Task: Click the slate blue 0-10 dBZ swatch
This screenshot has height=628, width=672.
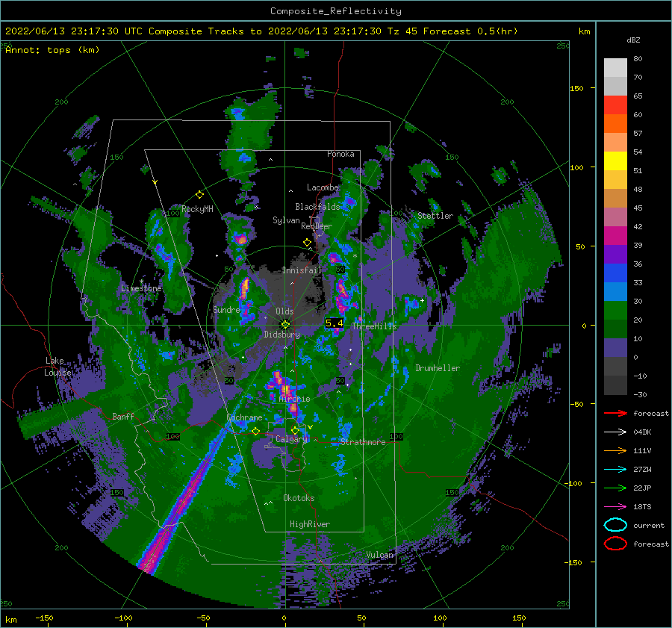Action: point(615,348)
